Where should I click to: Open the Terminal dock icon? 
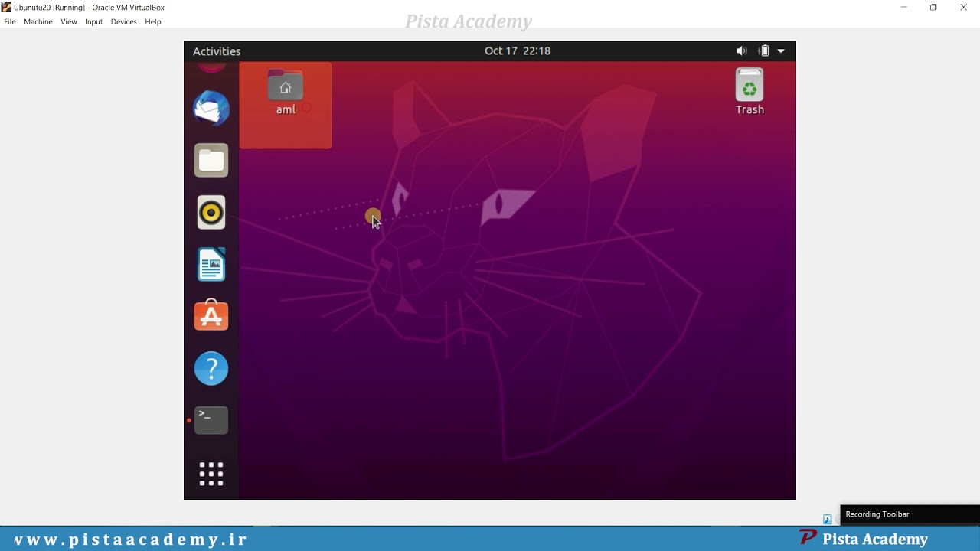(211, 420)
